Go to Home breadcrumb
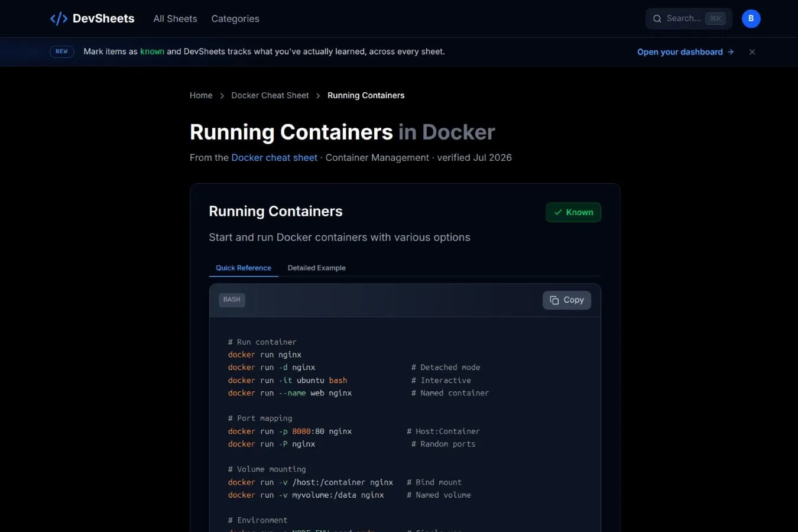Viewport: 798px width, 532px height. pos(201,95)
